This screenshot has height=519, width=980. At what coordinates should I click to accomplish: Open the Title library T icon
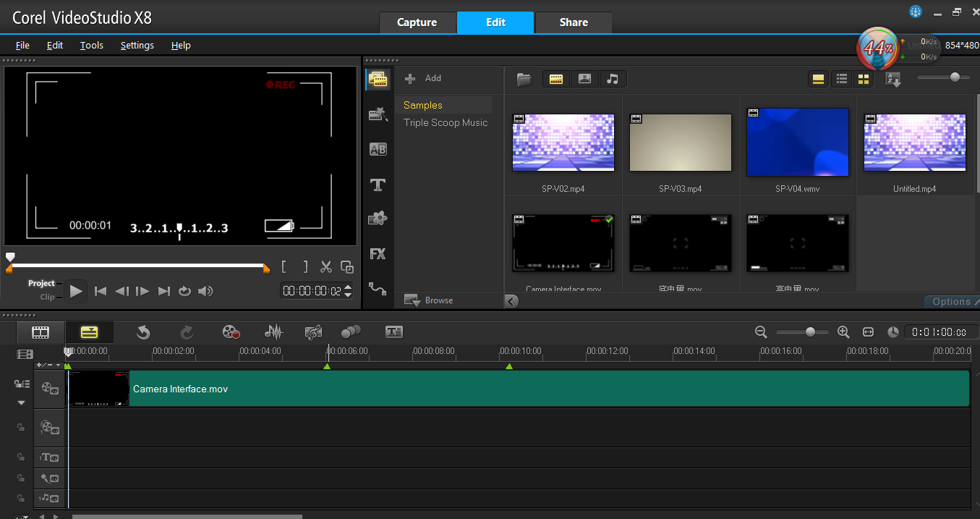point(378,185)
